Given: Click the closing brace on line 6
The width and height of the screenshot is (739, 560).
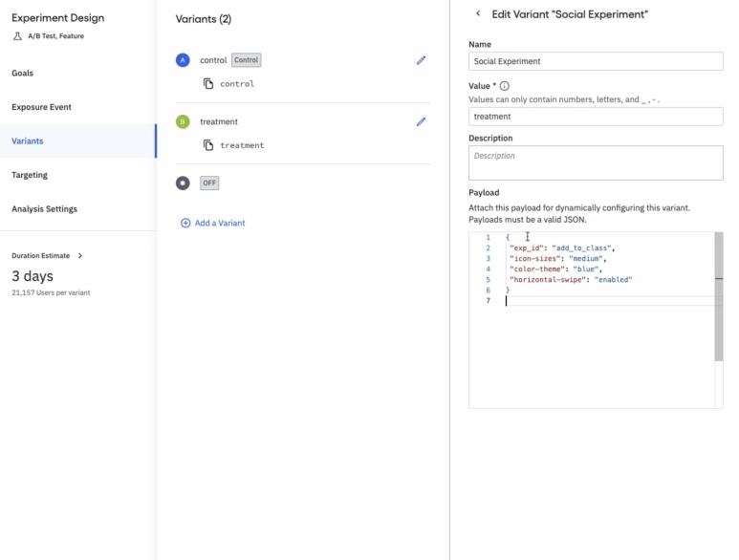Looking at the screenshot, I should pyautogui.click(x=508, y=291).
